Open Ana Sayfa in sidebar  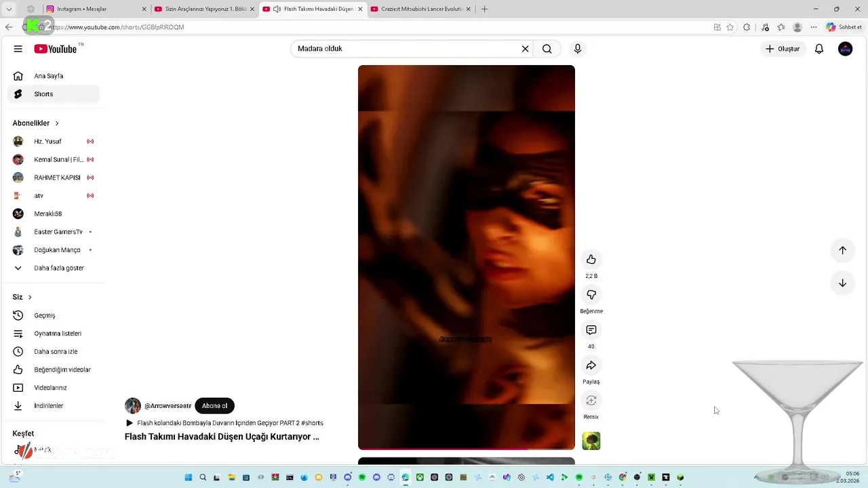tap(53, 76)
